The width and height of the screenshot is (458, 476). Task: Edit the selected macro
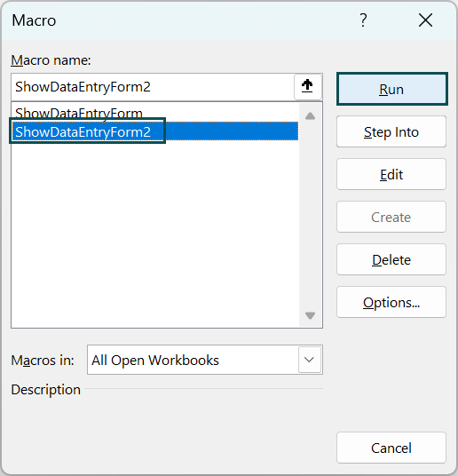point(391,174)
